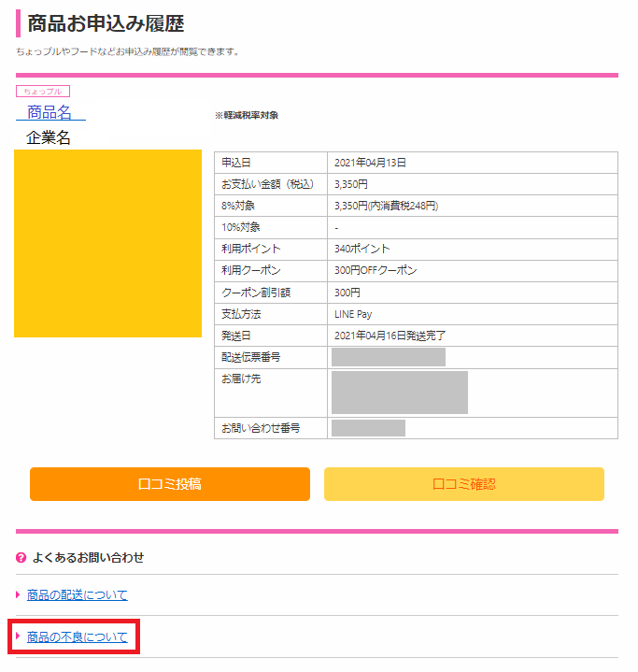Open the 商品名 product link
Image resolution: width=638 pixels, height=672 pixels.
click(x=50, y=112)
